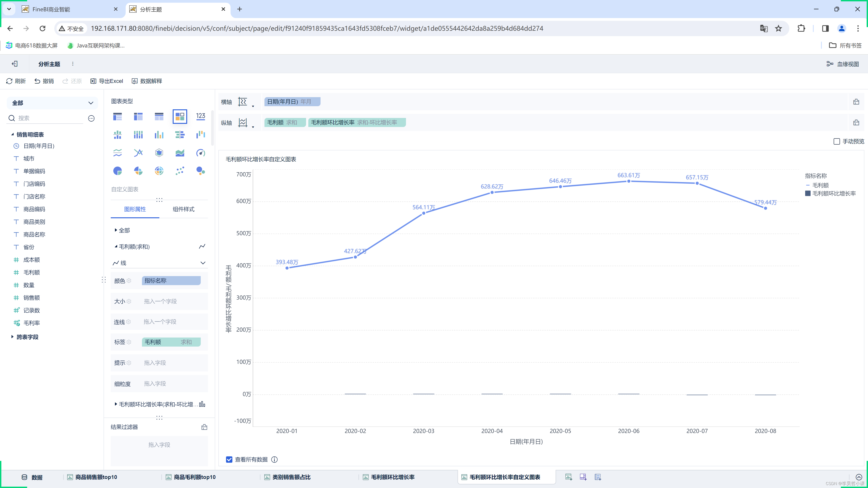This screenshot has width=868, height=488.
Task: Open the field search options ellipsis icon
Action: coord(91,118)
